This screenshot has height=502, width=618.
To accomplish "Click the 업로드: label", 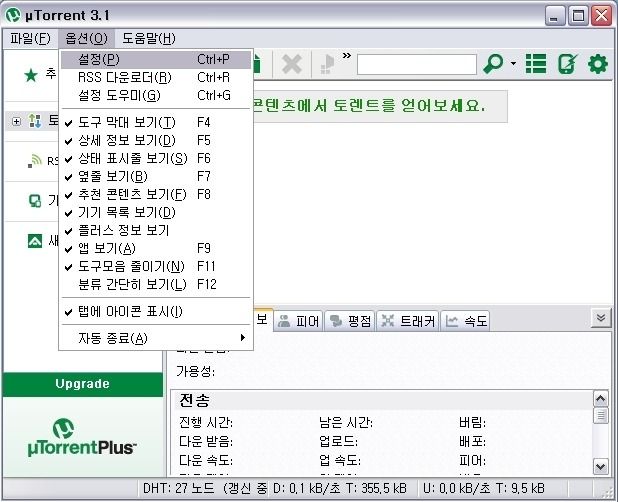I will tap(338, 441).
